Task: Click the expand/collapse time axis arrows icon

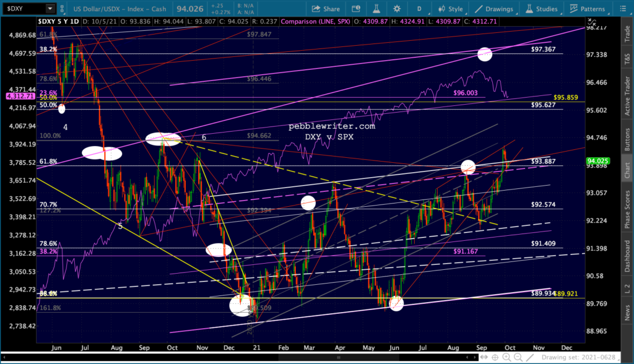Action: pyautogui.click(x=484, y=357)
